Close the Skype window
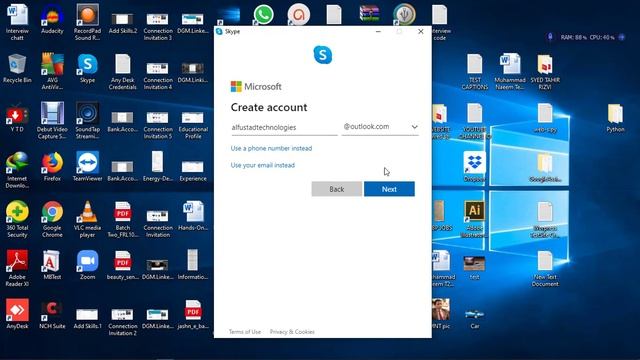The image size is (640, 360). pos(421,31)
